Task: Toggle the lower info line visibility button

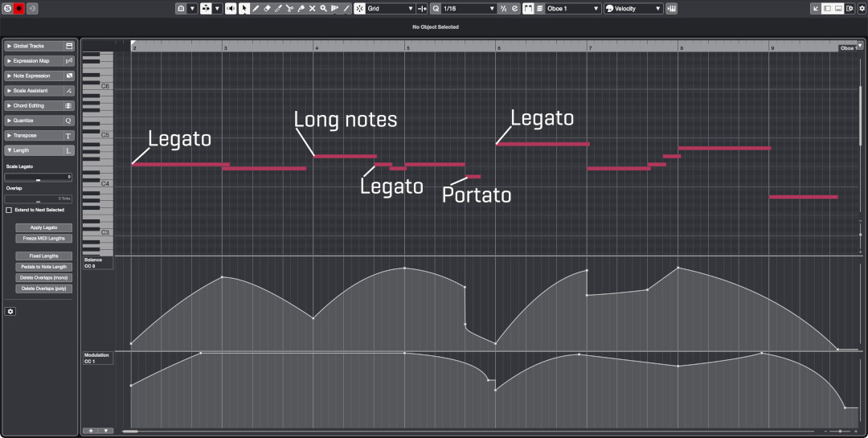Action: (x=838, y=9)
